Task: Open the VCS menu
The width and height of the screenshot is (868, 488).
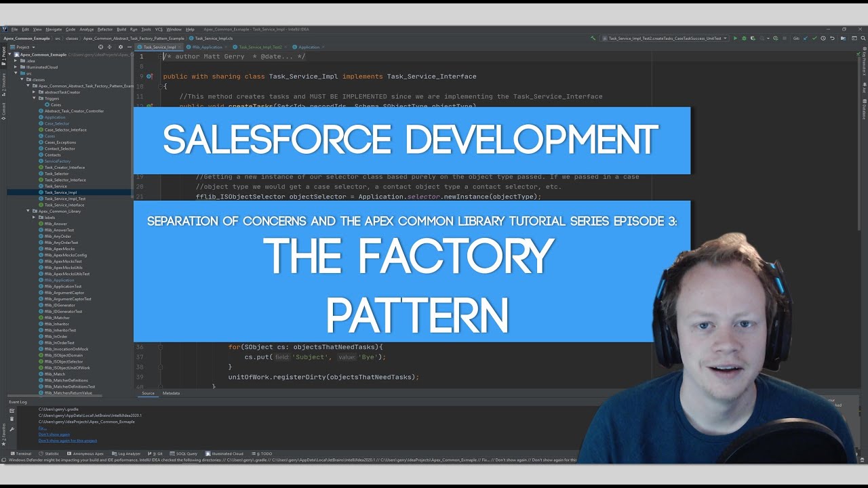Action: tap(159, 29)
